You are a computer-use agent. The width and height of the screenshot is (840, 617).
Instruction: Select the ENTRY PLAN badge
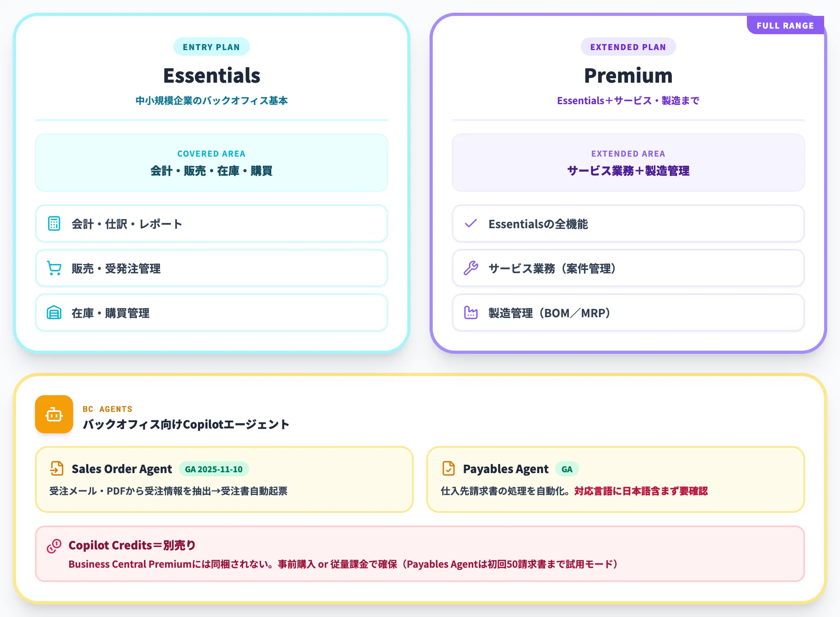click(x=212, y=47)
